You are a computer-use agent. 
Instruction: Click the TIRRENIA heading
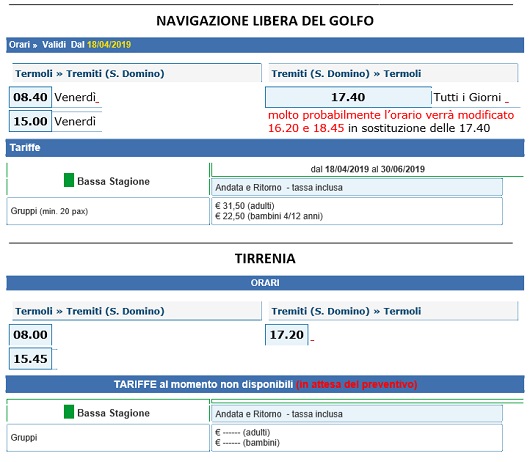pyautogui.click(x=265, y=259)
